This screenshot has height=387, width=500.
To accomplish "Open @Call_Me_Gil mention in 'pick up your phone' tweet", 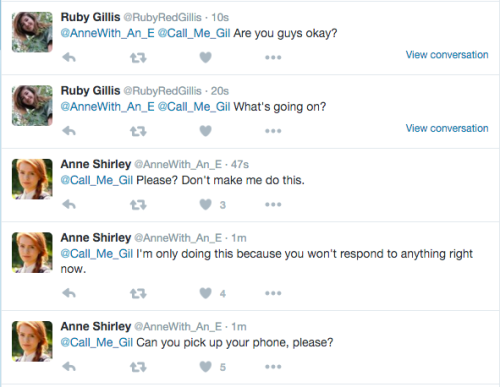I will pyautogui.click(x=97, y=343).
